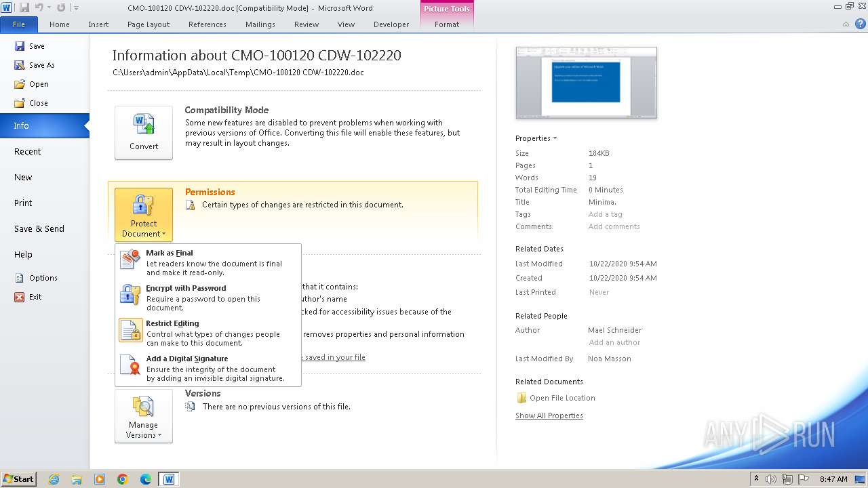Click the Word taskbar button

pyautogui.click(x=169, y=479)
